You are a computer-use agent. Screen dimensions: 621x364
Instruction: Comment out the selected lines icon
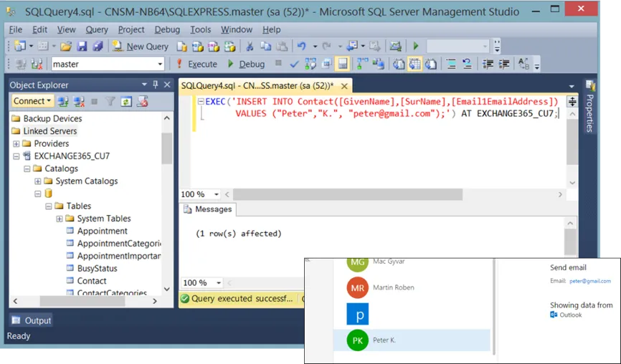coord(451,64)
